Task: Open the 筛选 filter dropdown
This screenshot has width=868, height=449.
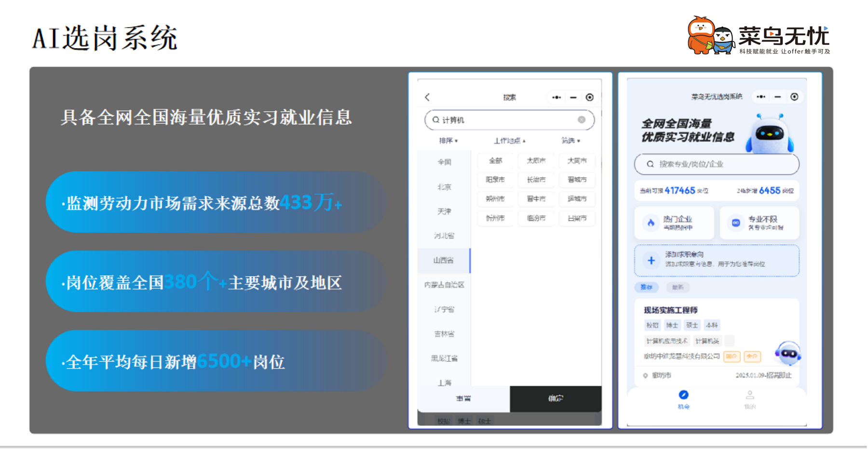Action: (570, 140)
